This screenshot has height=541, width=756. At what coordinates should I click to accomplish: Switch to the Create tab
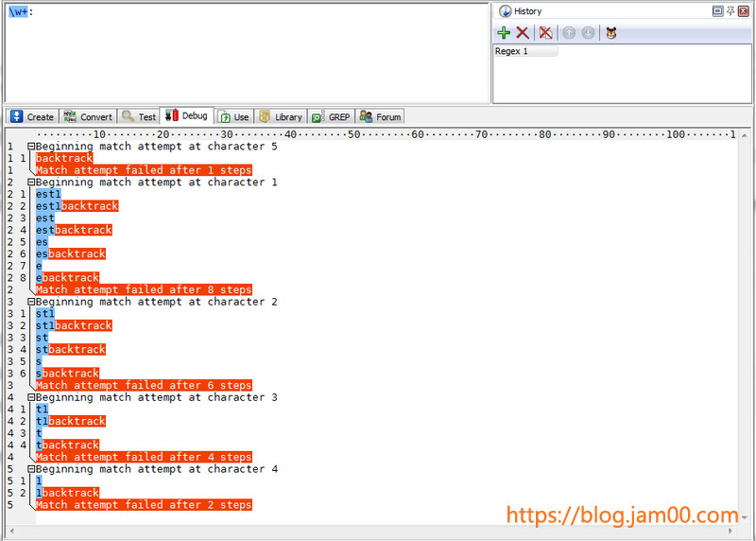point(32,116)
